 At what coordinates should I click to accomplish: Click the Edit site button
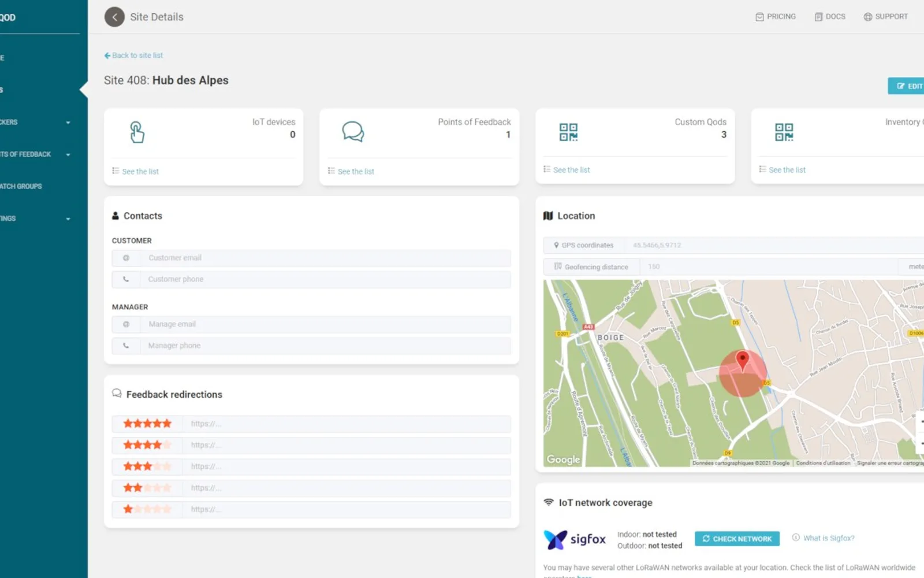tap(907, 86)
